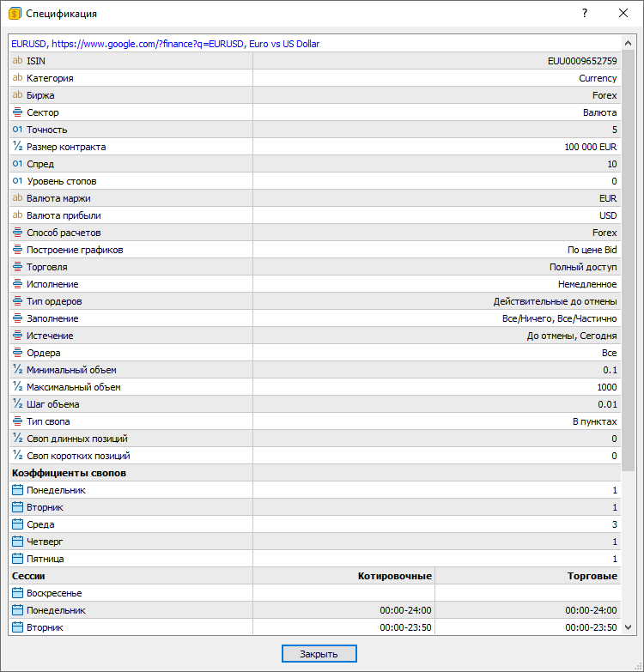Image resolution: width=644 pixels, height=672 pixels.
Task: Select the Currency category value
Action: (598, 78)
